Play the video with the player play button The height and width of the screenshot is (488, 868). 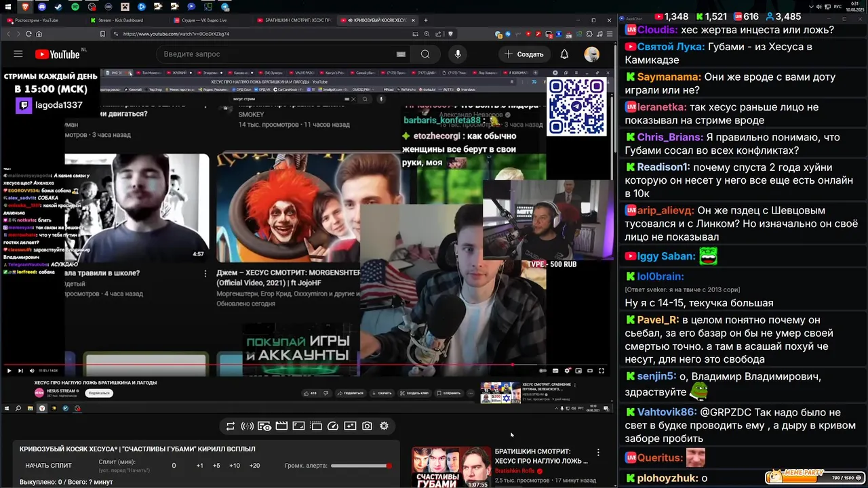tap(9, 371)
